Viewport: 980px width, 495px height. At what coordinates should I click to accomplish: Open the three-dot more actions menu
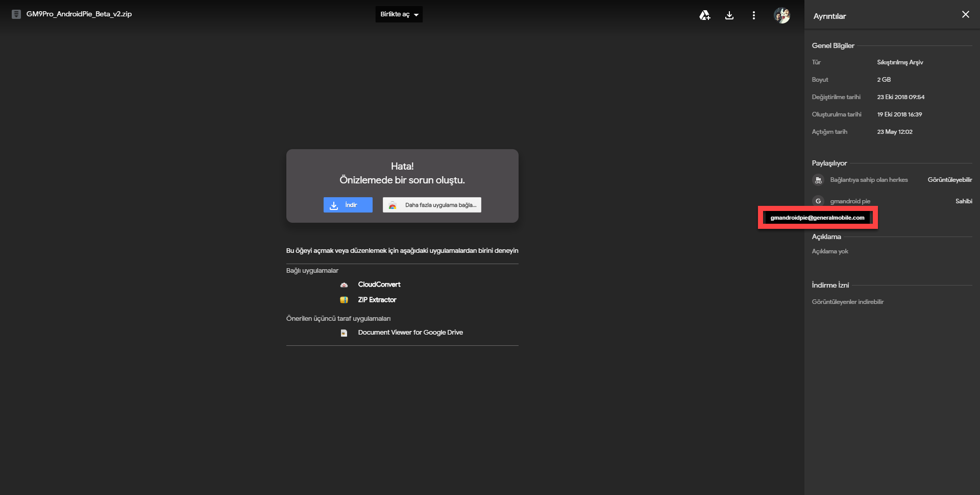pyautogui.click(x=754, y=15)
